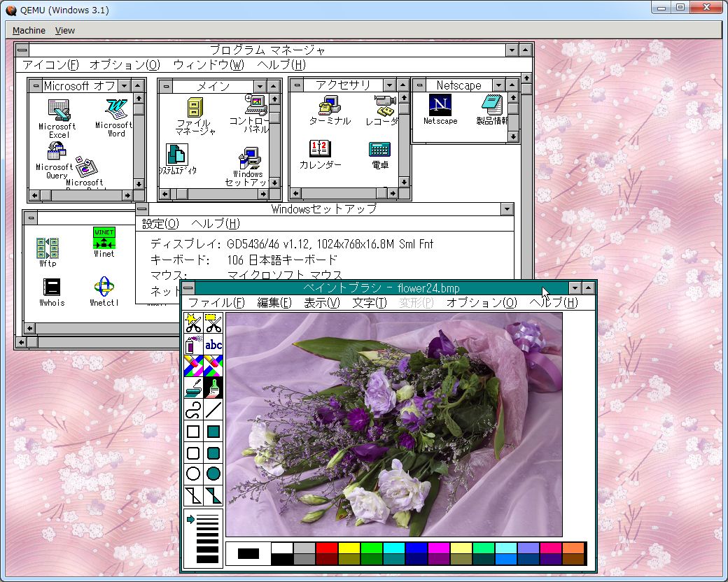Open the ファイル(F) menu in Paintbrush
This screenshot has height=582, width=728.
[x=216, y=303]
